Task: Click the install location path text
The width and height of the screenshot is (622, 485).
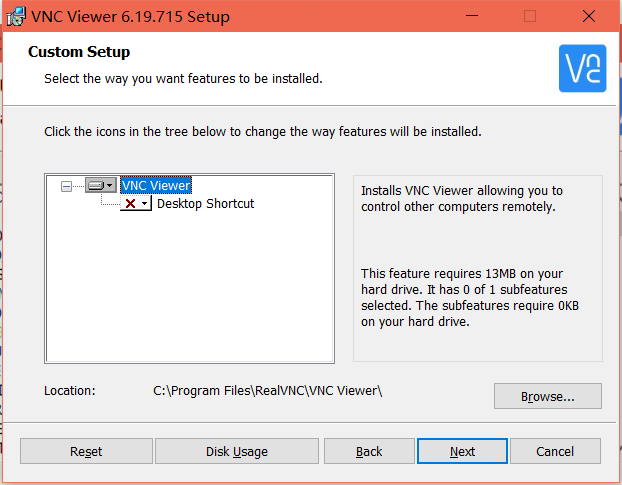Action: click(268, 391)
